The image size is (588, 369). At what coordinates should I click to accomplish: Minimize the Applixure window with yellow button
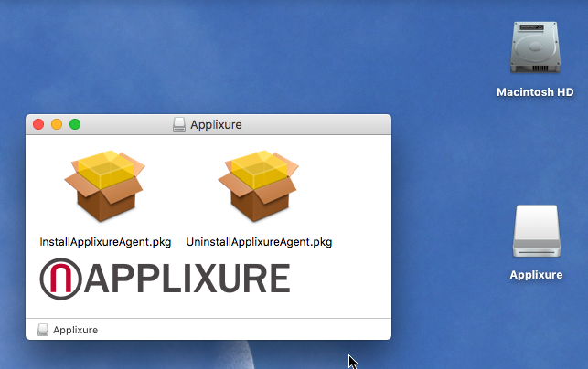tap(57, 124)
